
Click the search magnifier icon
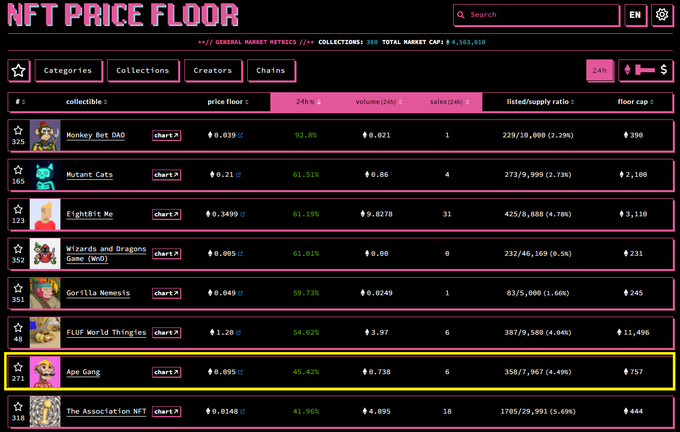(461, 15)
